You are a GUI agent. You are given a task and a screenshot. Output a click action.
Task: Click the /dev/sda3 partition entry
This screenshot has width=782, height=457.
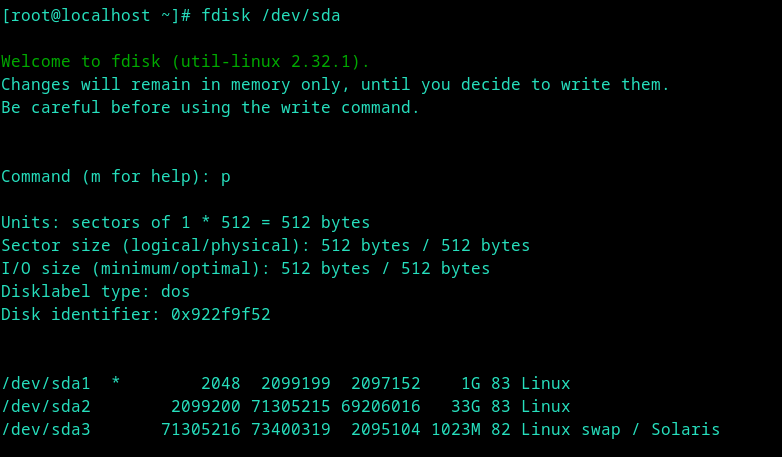tap(46, 429)
